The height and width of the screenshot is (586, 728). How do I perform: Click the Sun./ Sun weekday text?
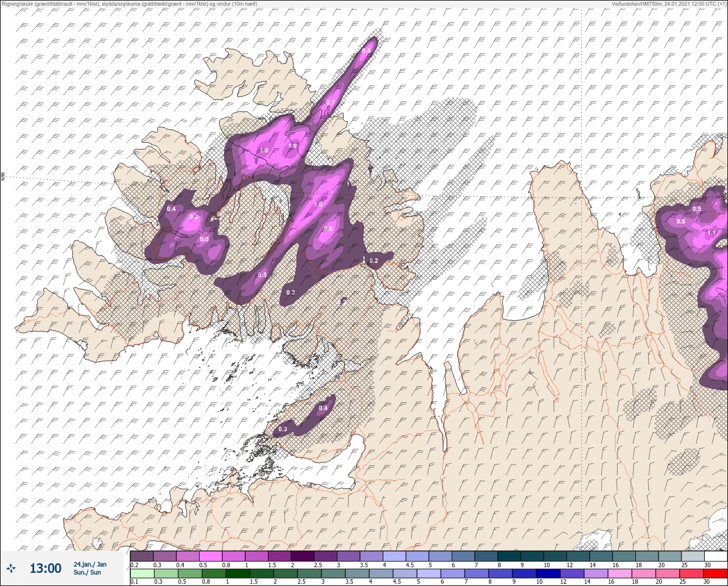[86, 572]
